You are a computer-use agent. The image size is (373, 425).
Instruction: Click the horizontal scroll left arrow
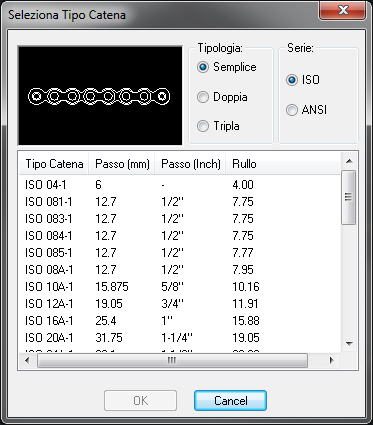27,360
